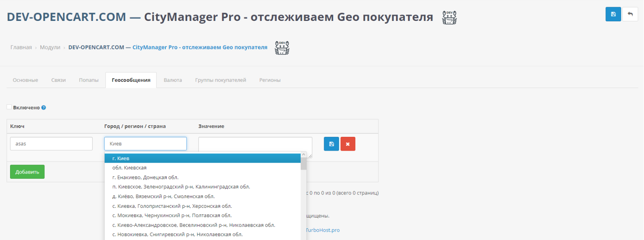644x240 pixels.
Task: Choose с. Киево-Александровское, Веселиновский р-н suggestion
Action: tap(202, 225)
